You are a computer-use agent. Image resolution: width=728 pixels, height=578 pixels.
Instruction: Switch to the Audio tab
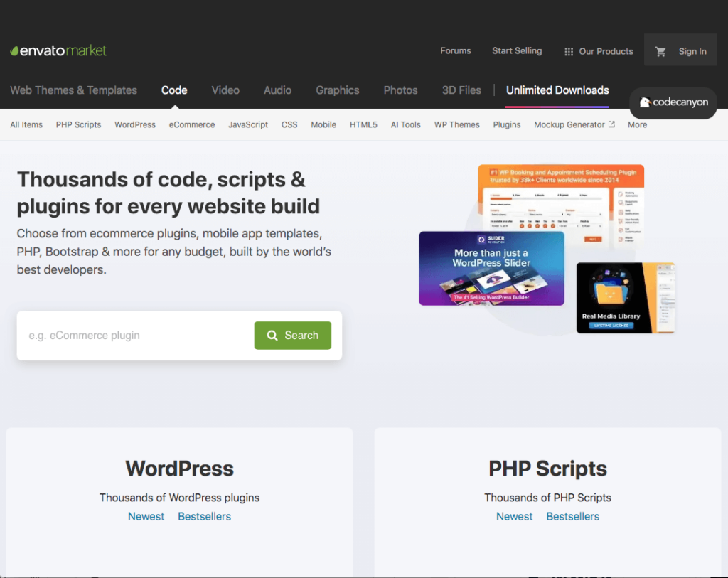click(278, 90)
